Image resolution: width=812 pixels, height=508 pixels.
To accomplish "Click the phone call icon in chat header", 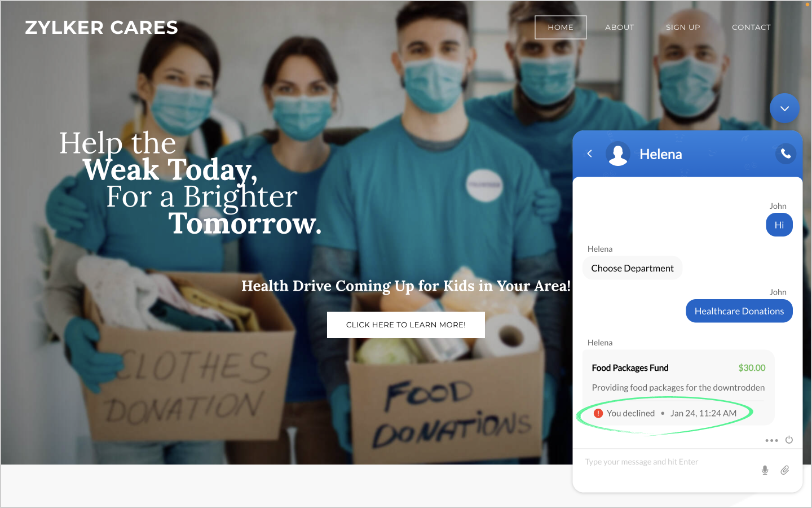I will point(785,154).
